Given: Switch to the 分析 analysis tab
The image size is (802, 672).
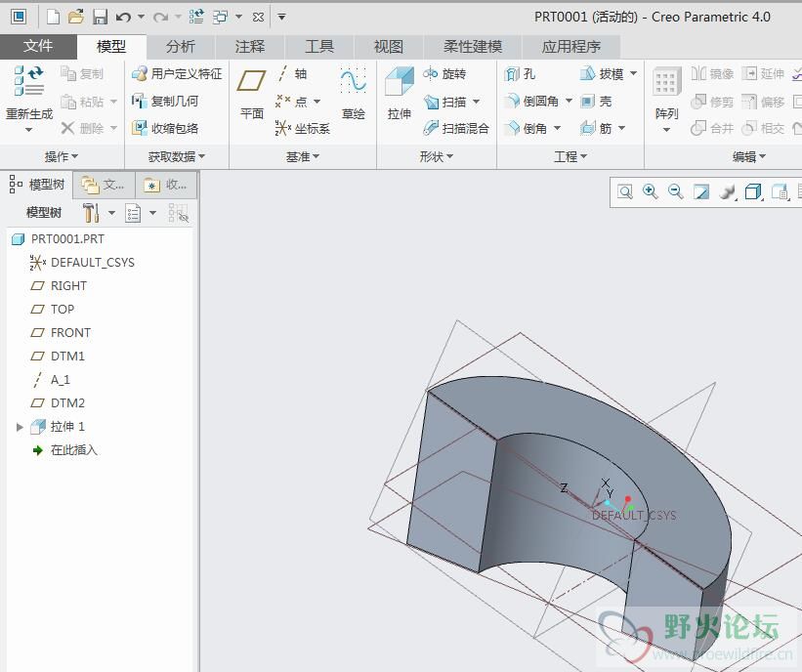Looking at the screenshot, I should pyautogui.click(x=181, y=47).
